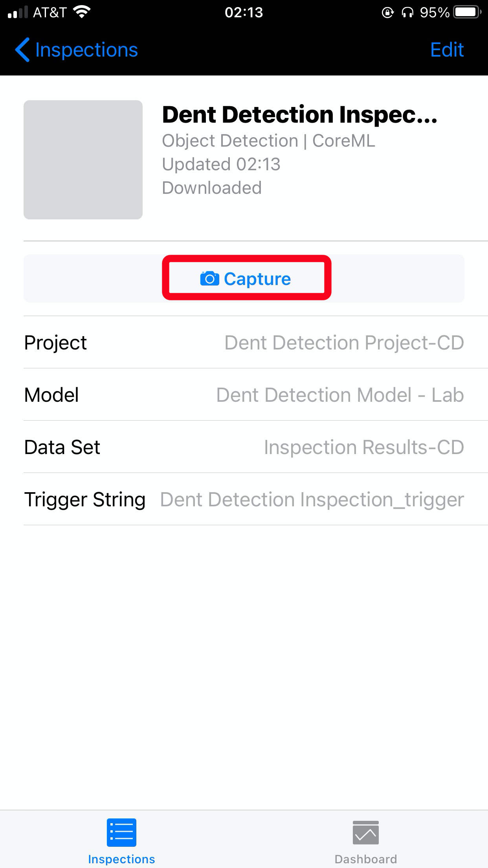Open the Inspections list tab icon
The width and height of the screenshot is (488, 868).
(121, 832)
